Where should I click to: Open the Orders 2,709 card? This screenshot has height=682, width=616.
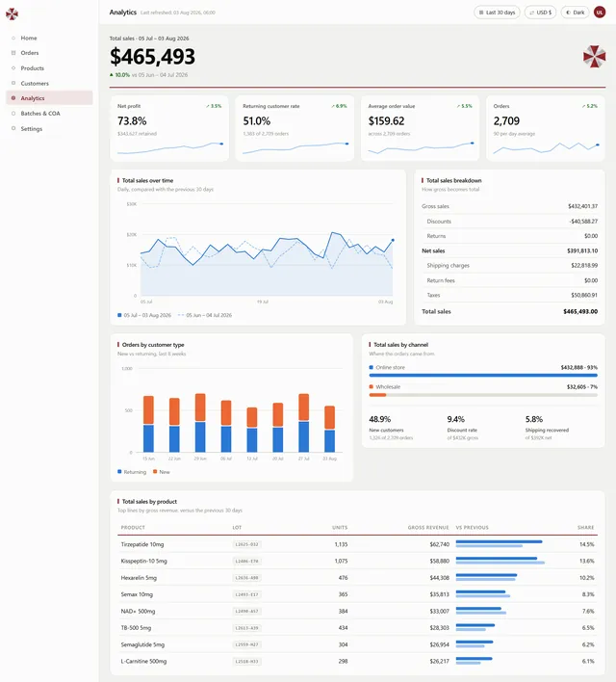pos(545,128)
